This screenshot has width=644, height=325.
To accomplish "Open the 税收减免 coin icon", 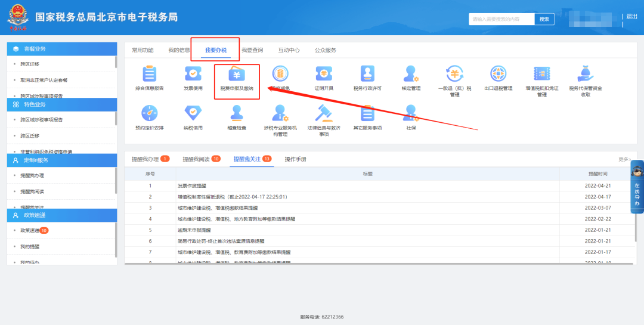I will coord(280,74).
